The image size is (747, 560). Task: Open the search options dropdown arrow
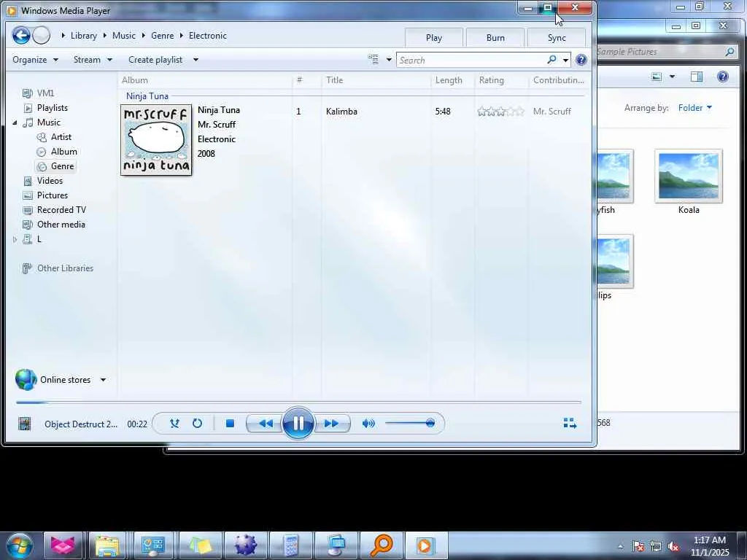(x=565, y=60)
